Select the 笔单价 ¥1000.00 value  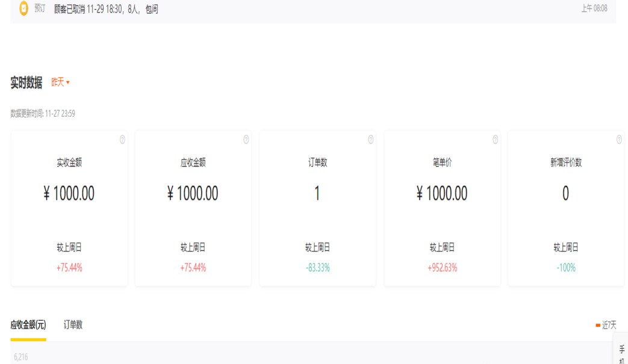pos(442,194)
